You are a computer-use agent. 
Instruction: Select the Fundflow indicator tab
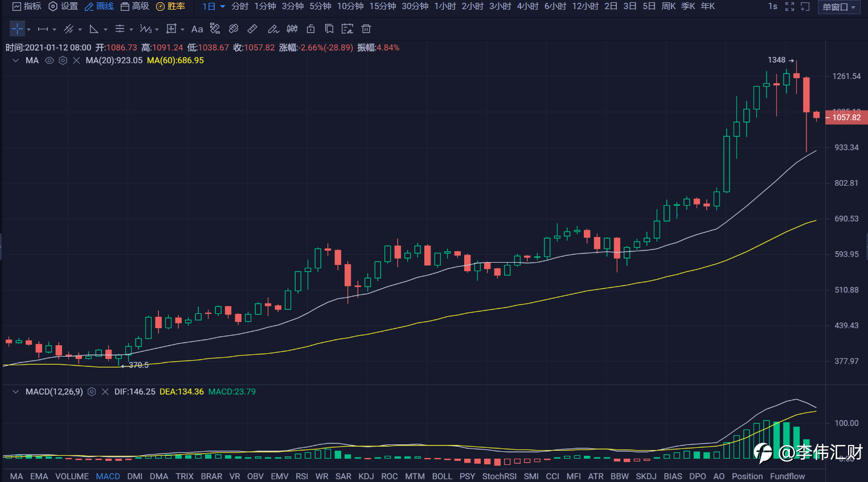point(788,476)
